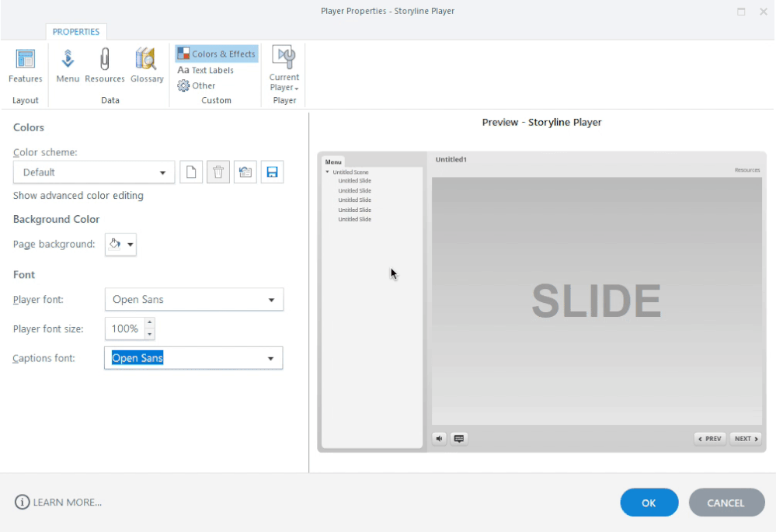Viewport: 776px width, 532px height.
Task: Click NEXT button in preview
Action: point(745,439)
